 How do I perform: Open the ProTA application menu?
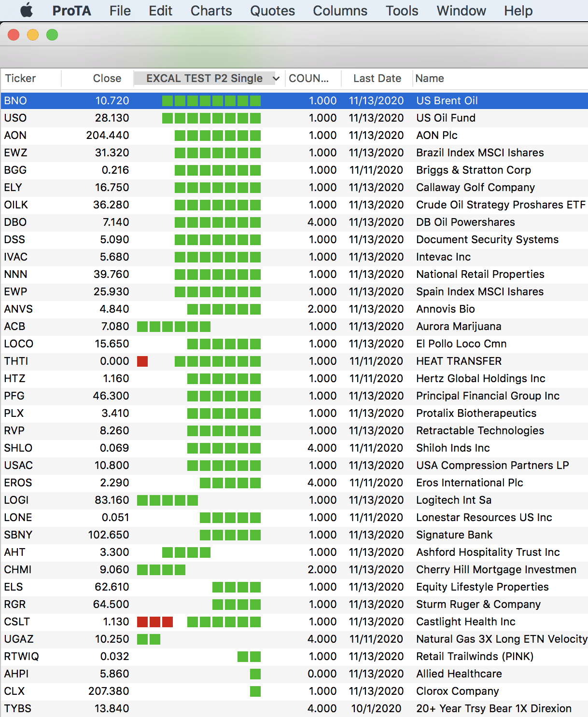(x=71, y=11)
